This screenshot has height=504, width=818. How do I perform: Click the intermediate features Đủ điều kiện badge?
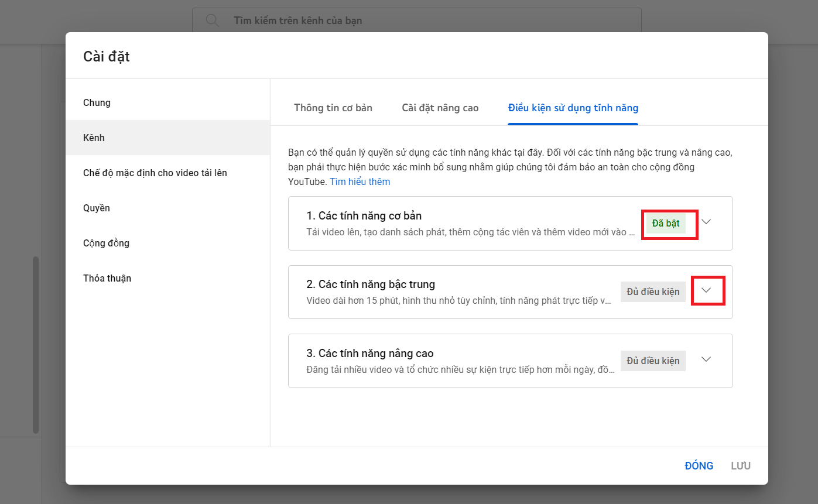653,292
